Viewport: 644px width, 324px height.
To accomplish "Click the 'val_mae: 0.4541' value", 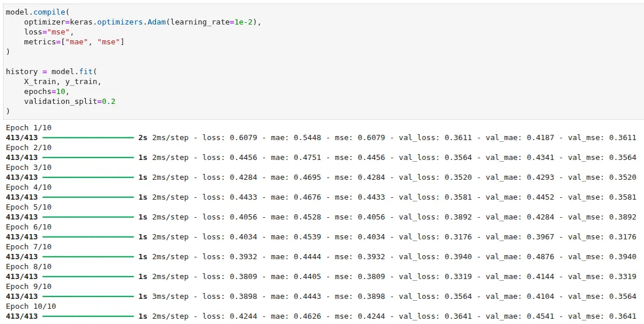I will point(520,316).
